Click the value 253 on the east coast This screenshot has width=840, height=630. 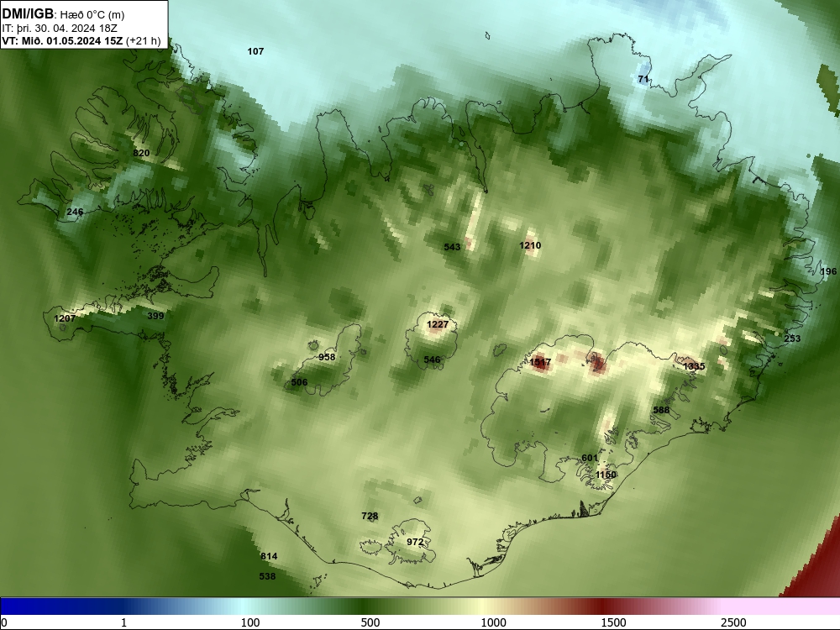click(x=792, y=339)
